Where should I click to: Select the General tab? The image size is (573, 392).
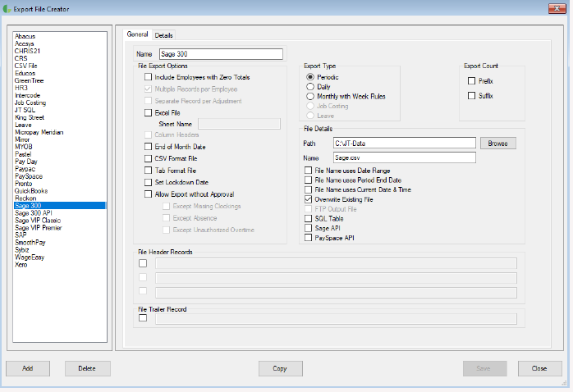pos(137,34)
